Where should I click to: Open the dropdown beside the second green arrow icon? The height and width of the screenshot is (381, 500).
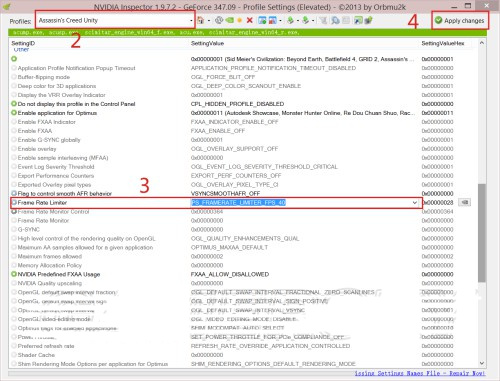click(313, 21)
